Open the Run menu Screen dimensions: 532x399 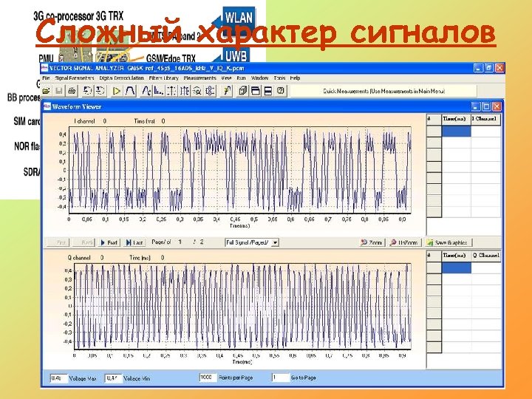(241, 78)
